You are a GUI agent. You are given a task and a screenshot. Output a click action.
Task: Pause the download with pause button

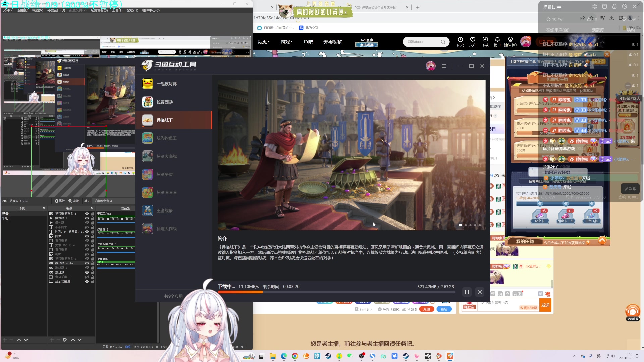(467, 292)
